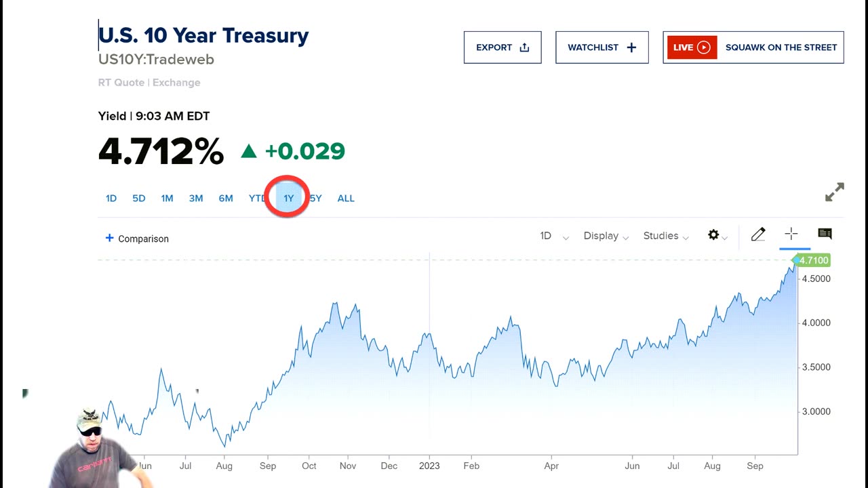Switch to the 5D time range
The image size is (868, 488).
click(139, 198)
